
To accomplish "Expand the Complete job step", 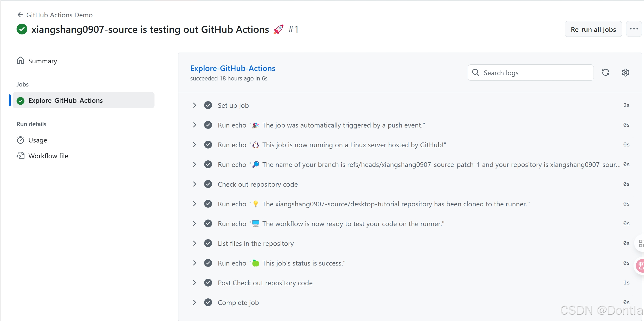I will coord(194,302).
